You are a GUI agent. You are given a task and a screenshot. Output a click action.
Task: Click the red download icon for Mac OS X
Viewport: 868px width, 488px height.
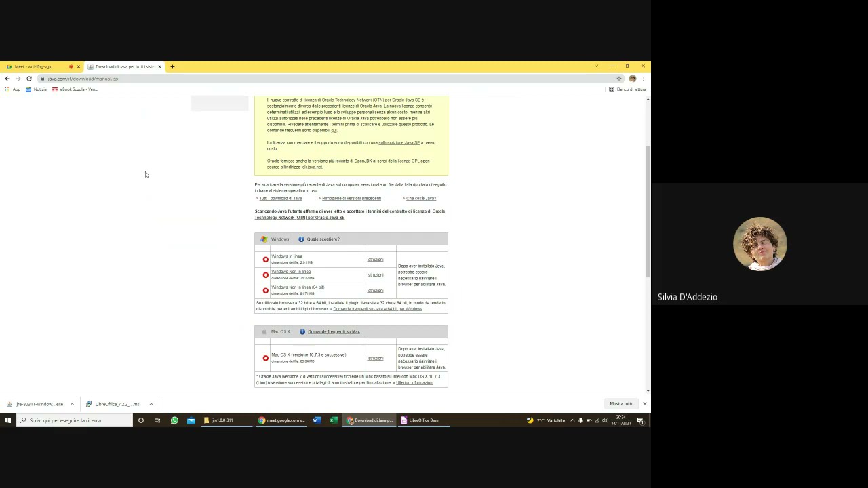pos(265,358)
